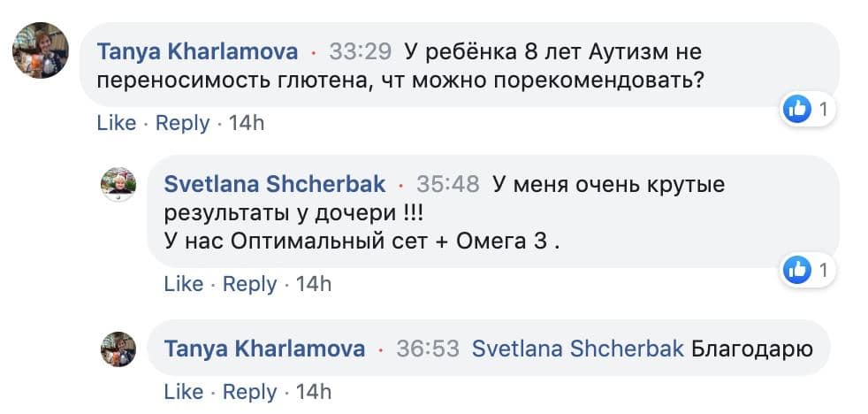868x414 pixels.
Task: Click the 14h time under the top comment
Action: click(247, 123)
